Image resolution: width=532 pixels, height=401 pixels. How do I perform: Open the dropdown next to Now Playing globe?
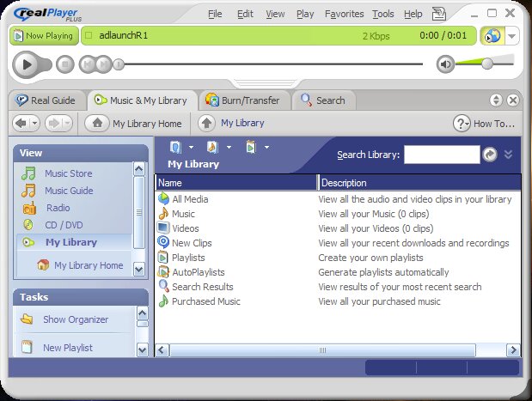512,36
